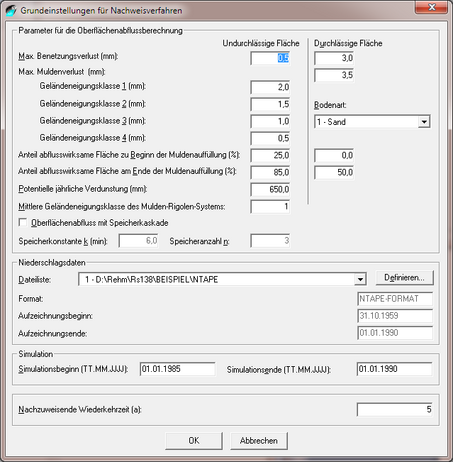Viewport: 453px width, 462px height.
Task: Click Geländeneigungsklasse 3 value field
Action: pyautogui.click(x=270, y=121)
